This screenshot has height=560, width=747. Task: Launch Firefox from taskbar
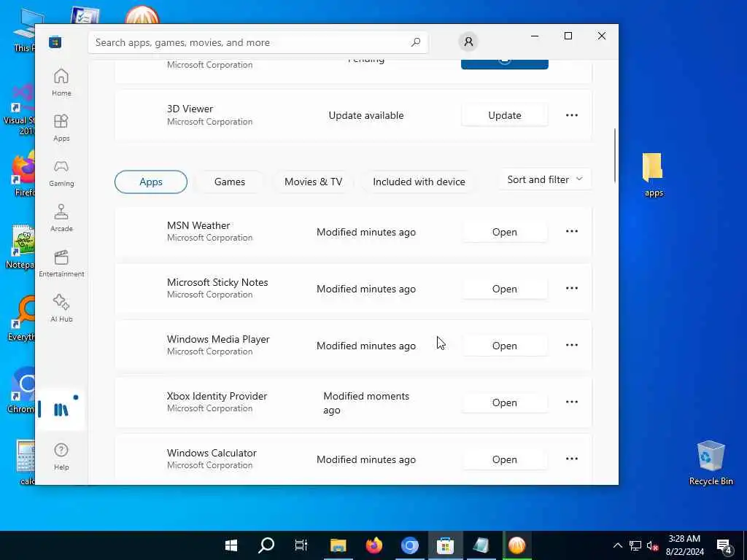(374, 545)
